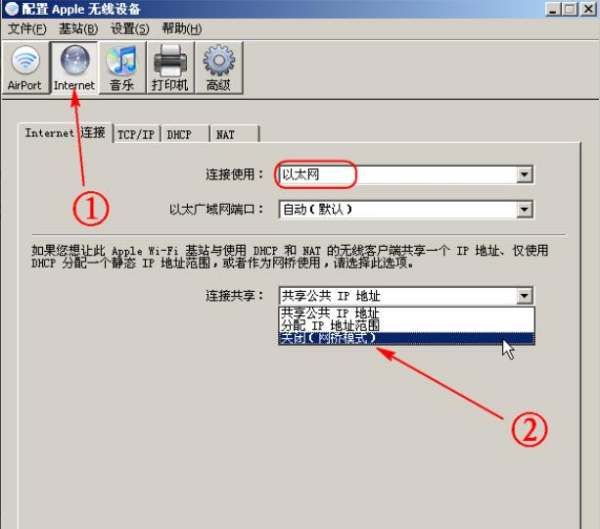Choose 分配 IP 地址范围 from the list
The height and width of the screenshot is (529, 600).
[x=406, y=326]
